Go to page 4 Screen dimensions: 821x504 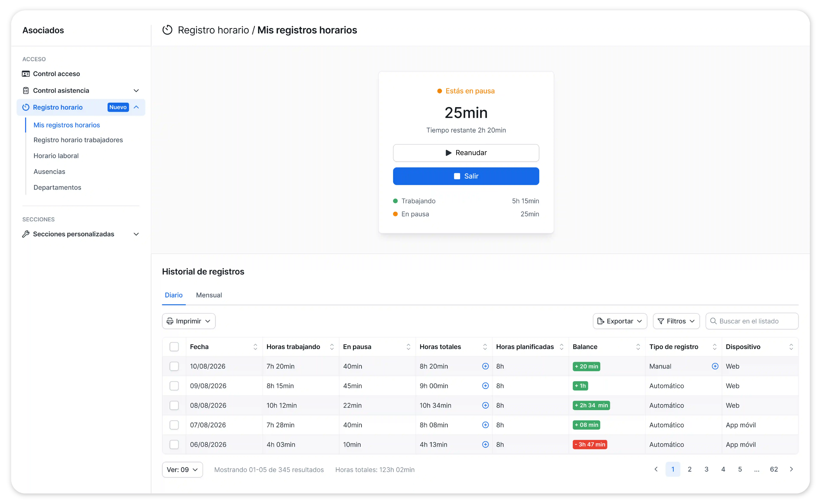coord(723,469)
